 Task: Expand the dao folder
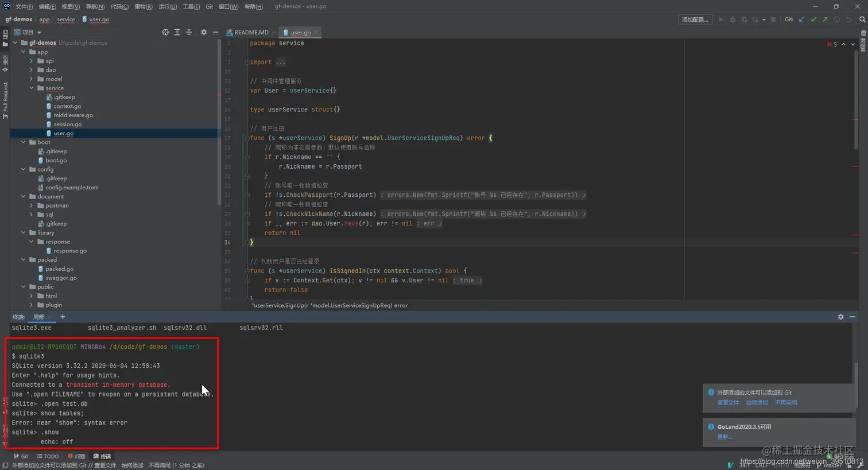[32, 70]
